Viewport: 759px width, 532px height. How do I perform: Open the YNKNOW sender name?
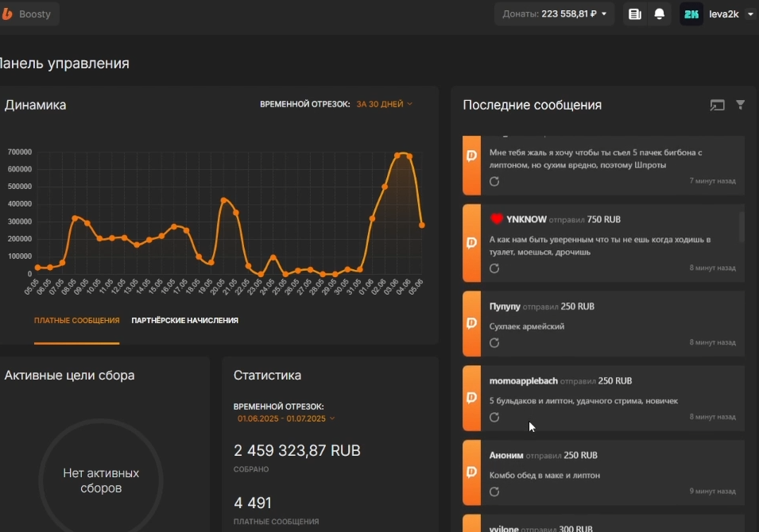tap(526, 220)
